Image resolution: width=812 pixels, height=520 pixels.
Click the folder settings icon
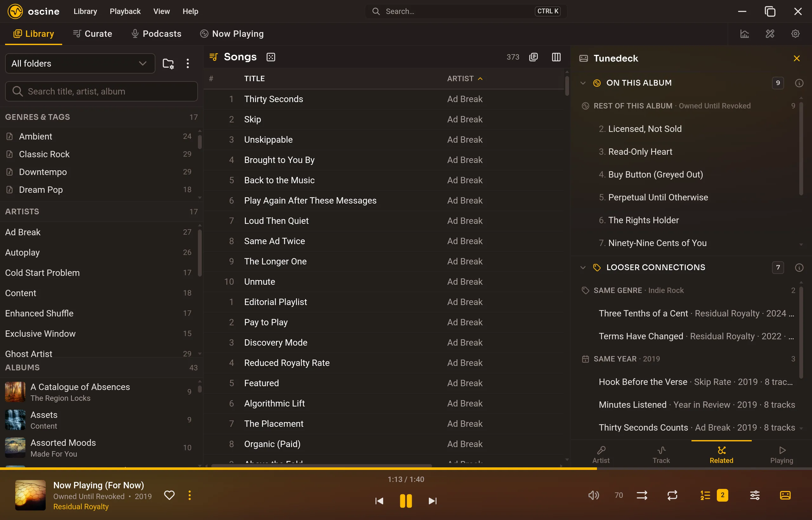(x=168, y=63)
